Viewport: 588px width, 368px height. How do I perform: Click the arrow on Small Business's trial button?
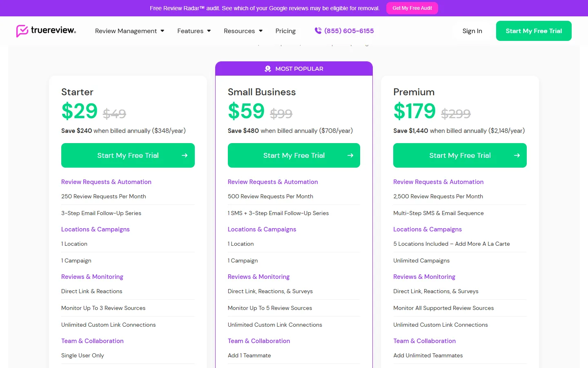point(350,155)
